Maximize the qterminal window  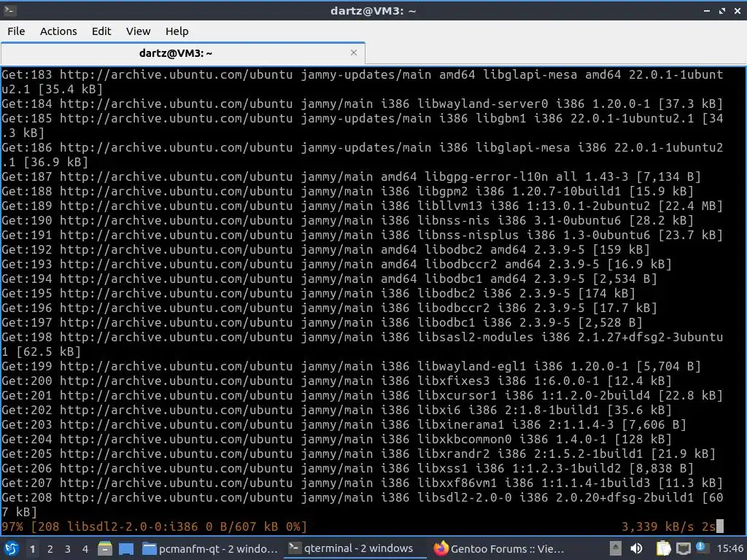[722, 10]
